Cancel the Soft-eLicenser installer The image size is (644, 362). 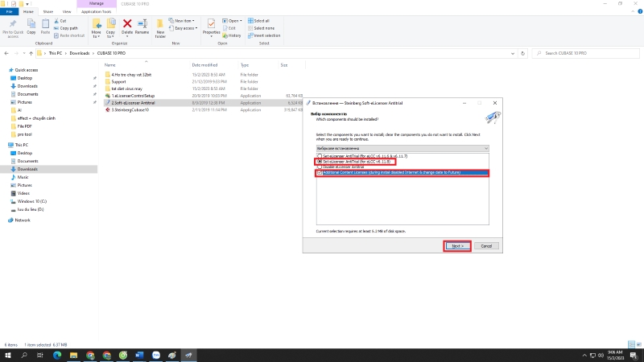[x=486, y=246]
